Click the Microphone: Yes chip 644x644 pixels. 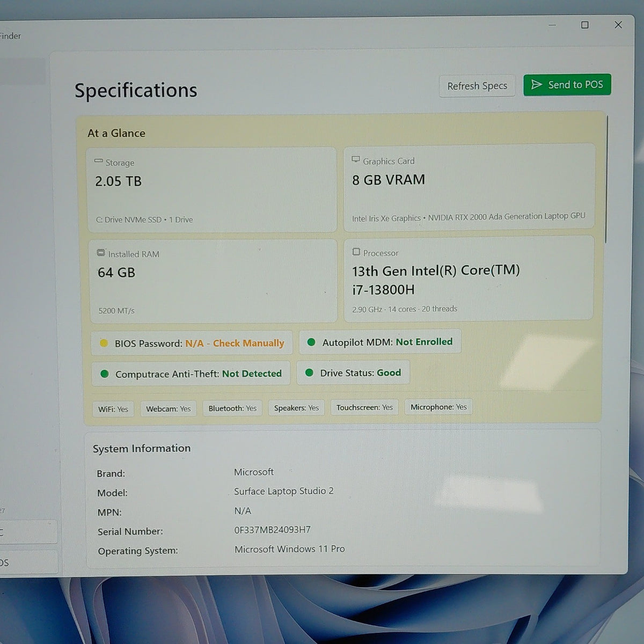pos(438,407)
